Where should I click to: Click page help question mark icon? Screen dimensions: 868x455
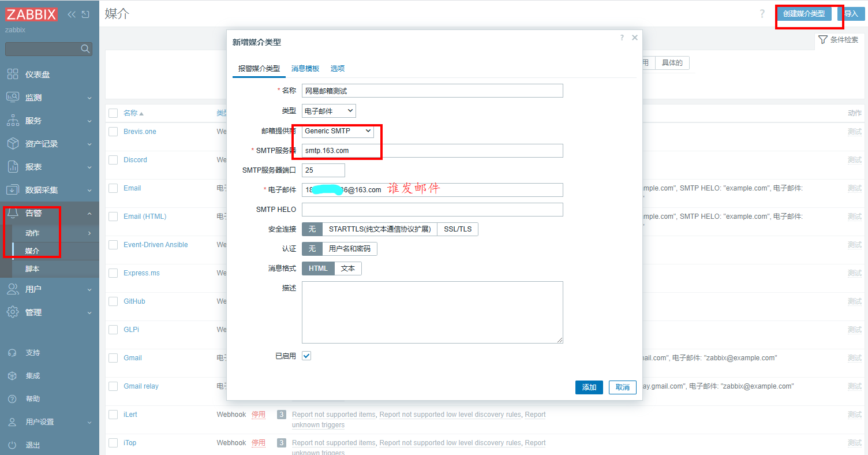(x=762, y=14)
